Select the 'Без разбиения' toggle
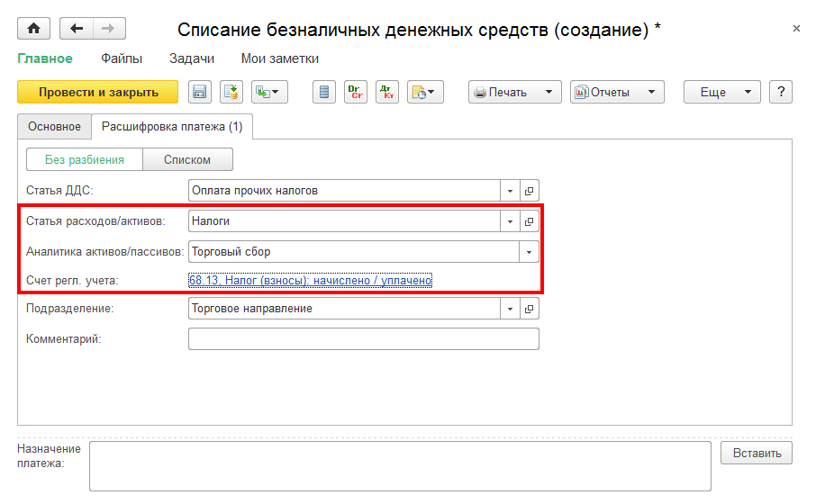Image resolution: width=816 pixels, height=504 pixels. pos(85,160)
